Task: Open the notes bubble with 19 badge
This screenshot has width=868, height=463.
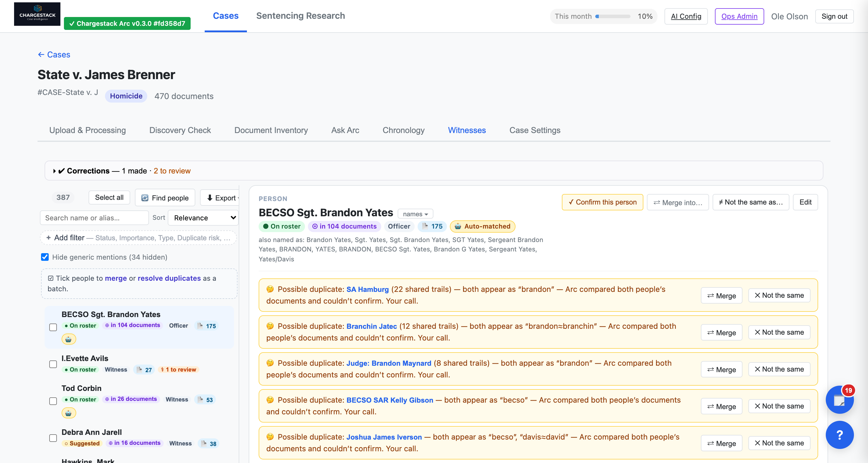Action: point(839,400)
